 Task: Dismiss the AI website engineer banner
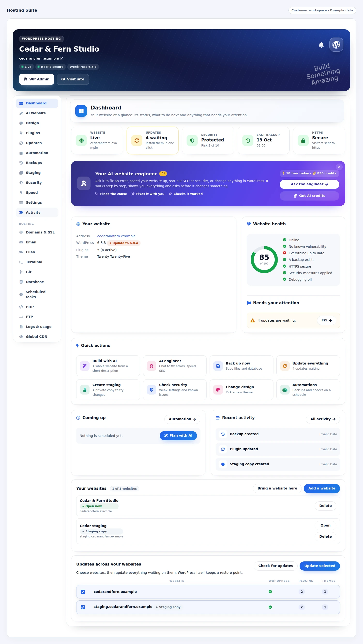pos(339,167)
